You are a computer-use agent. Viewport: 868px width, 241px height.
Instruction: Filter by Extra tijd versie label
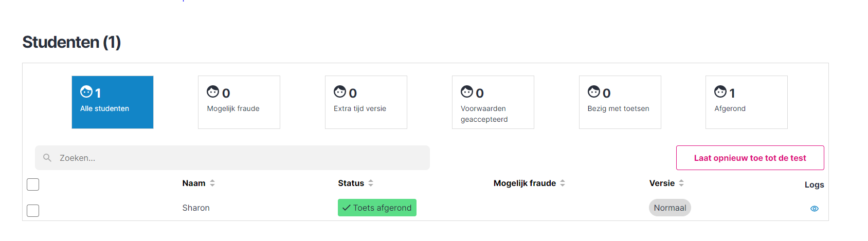pos(360,108)
